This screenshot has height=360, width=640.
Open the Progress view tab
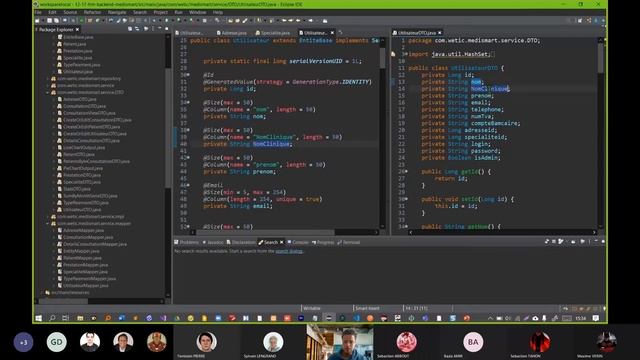click(323, 242)
